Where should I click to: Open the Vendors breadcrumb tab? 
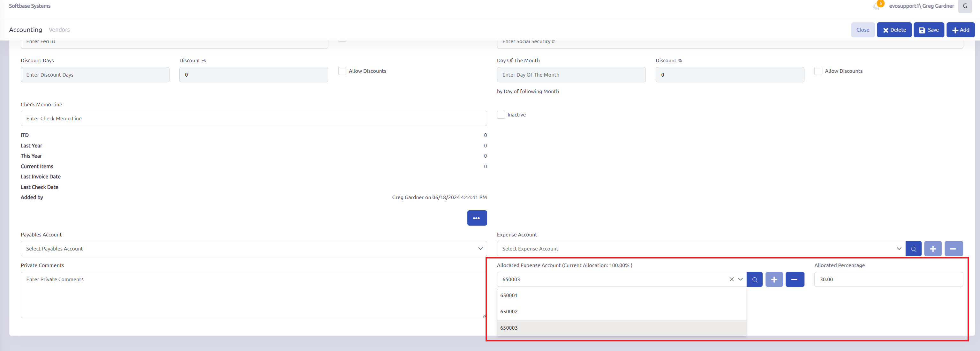(59, 30)
